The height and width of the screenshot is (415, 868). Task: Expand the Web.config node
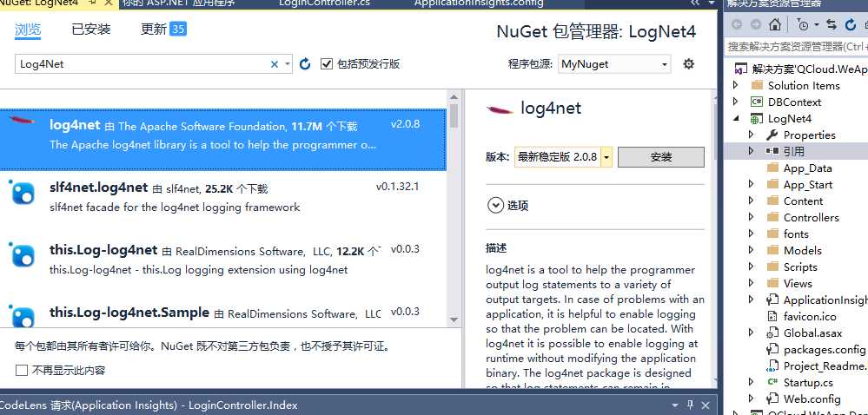tap(752, 399)
